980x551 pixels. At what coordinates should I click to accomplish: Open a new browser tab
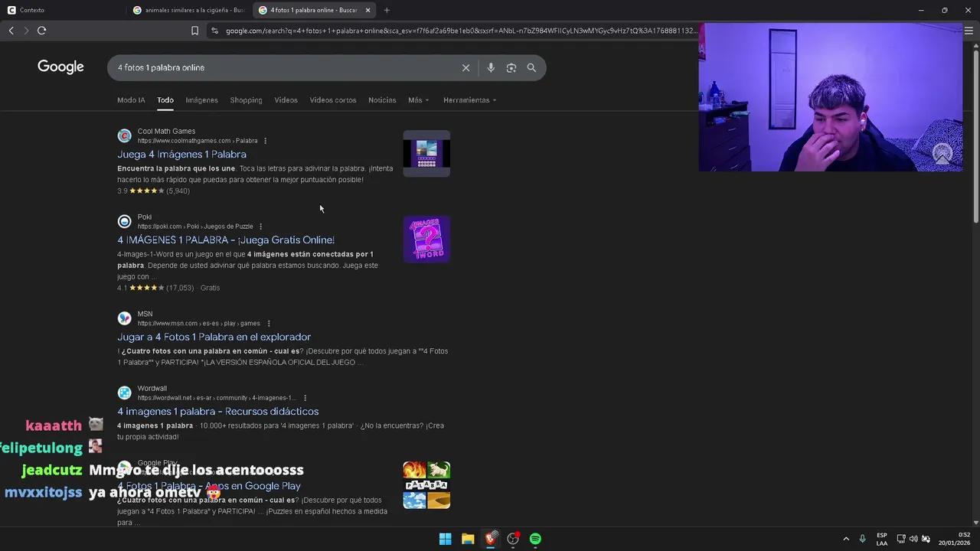click(x=387, y=10)
